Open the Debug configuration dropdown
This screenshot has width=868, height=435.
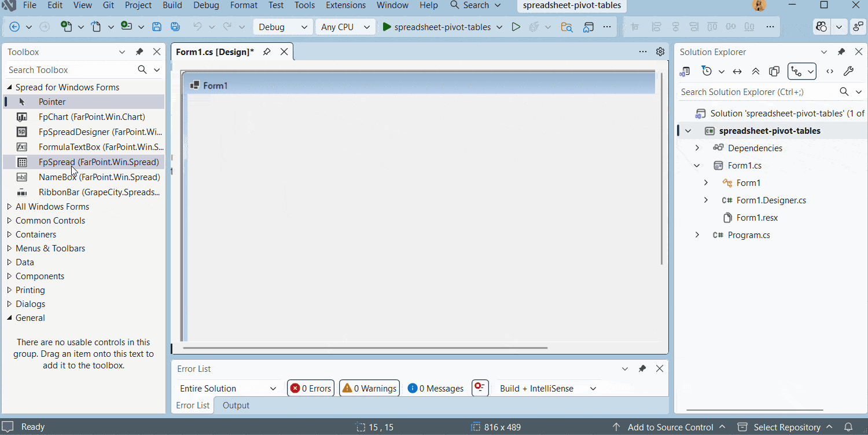click(x=282, y=27)
